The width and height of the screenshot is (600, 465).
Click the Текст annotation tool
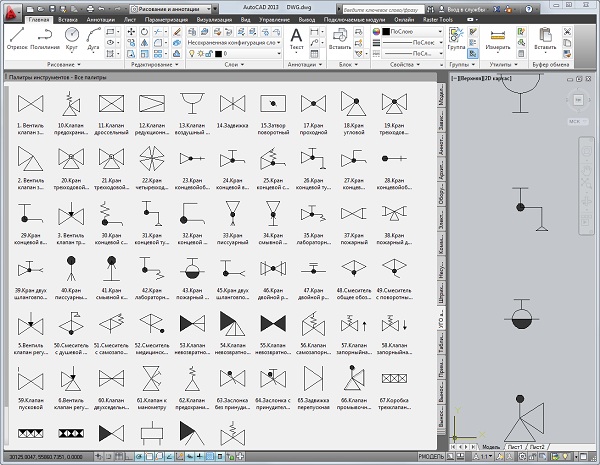point(297,38)
